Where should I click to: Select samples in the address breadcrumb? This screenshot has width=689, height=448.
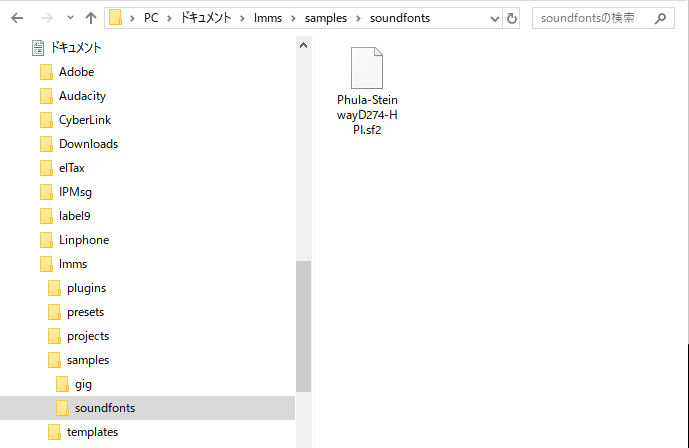pos(326,18)
